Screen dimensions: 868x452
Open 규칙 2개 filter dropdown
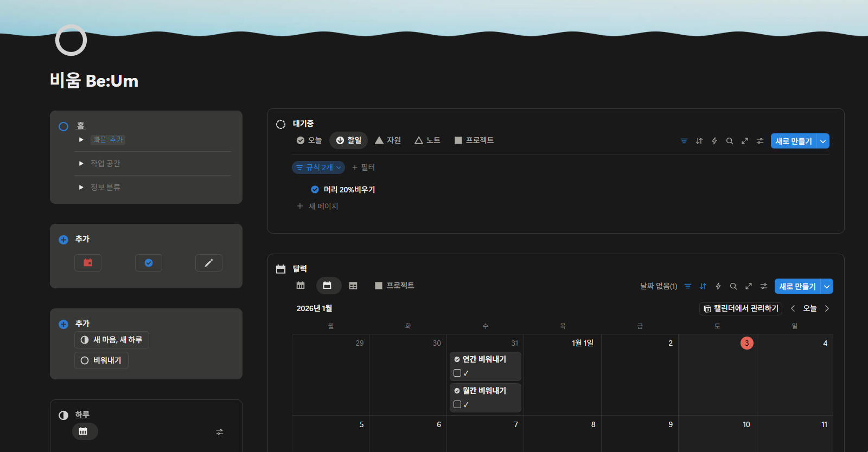coord(318,167)
